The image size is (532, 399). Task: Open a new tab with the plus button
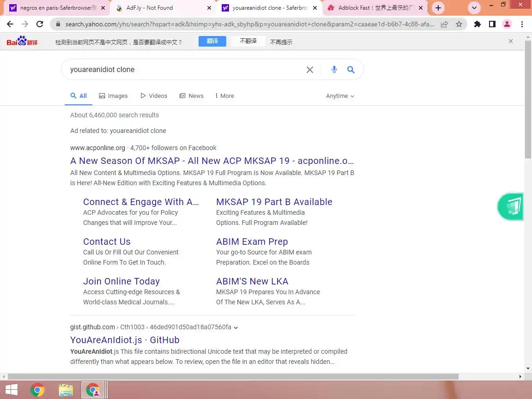click(438, 8)
